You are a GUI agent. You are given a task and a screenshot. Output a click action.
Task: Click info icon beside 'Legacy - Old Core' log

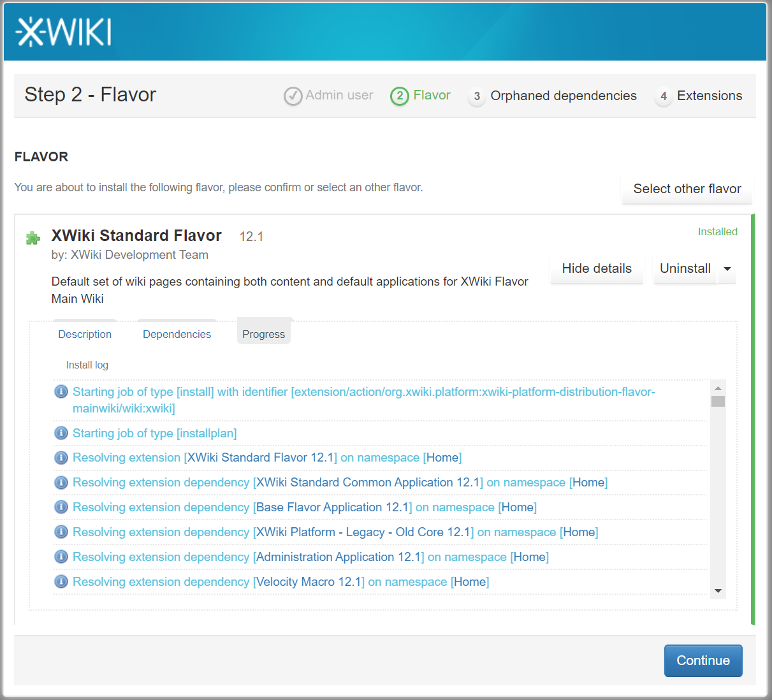pos(61,532)
